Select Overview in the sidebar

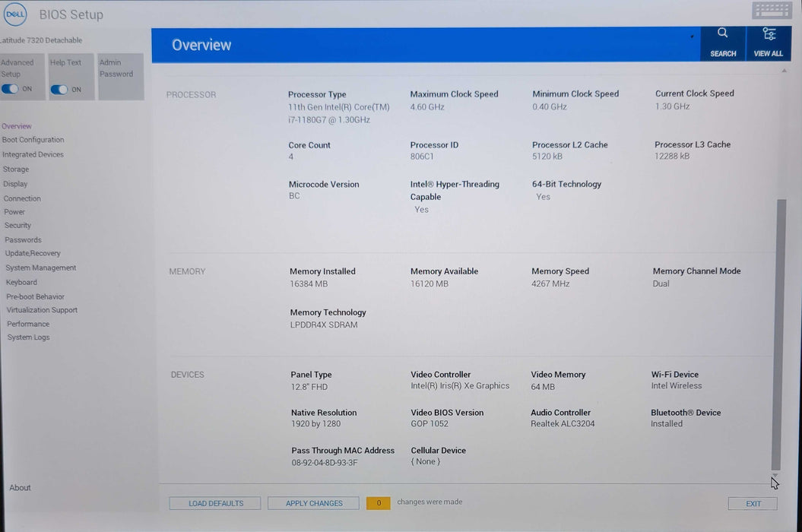point(17,126)
